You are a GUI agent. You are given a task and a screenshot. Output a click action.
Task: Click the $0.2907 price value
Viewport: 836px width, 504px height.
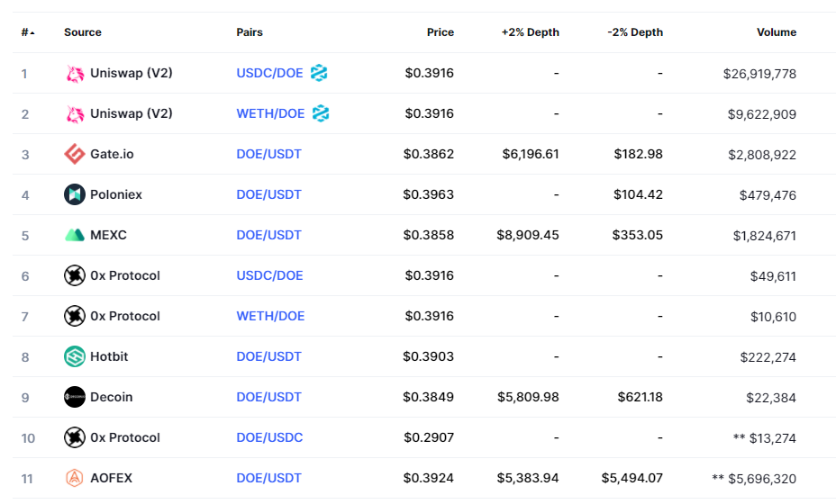429,437
